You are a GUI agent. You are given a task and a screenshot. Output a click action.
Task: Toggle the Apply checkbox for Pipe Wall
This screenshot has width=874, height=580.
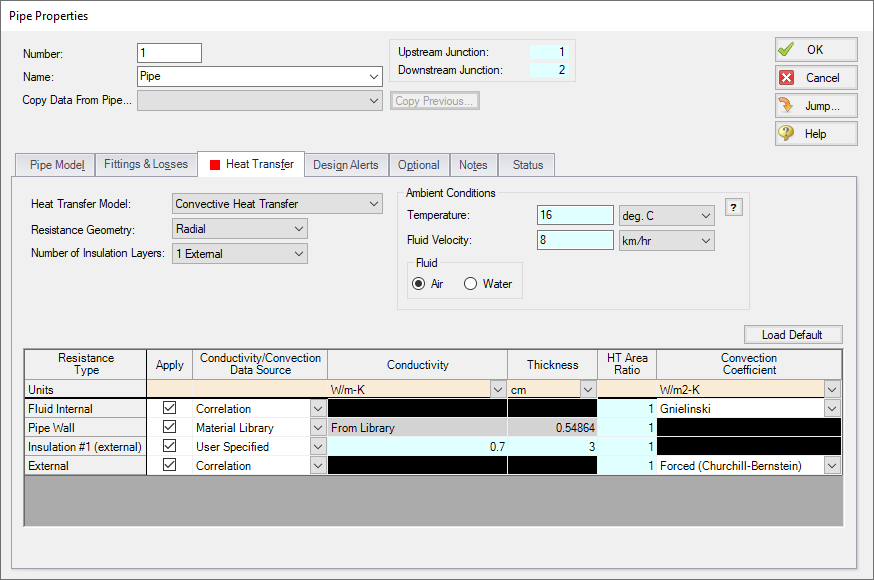pos(169,427)
